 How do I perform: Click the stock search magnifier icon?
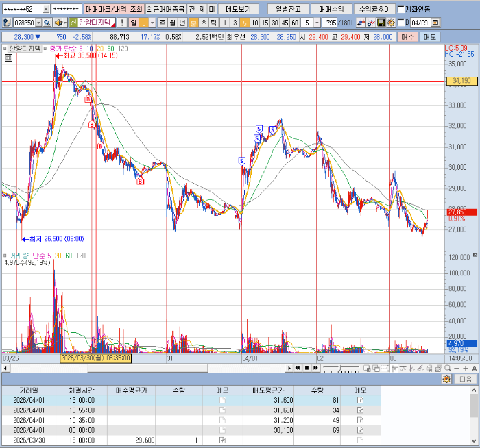pyautogui.click(x=47, y=23)
